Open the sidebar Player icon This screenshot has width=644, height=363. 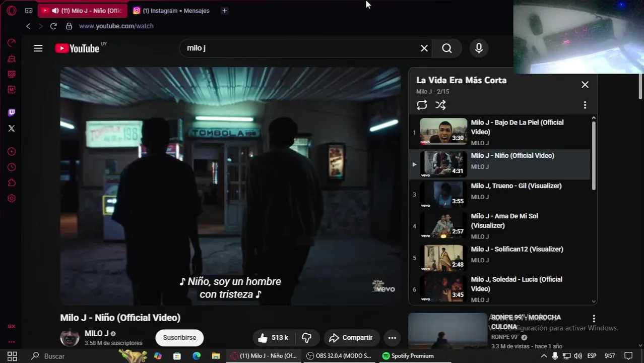tap(12, 152)
